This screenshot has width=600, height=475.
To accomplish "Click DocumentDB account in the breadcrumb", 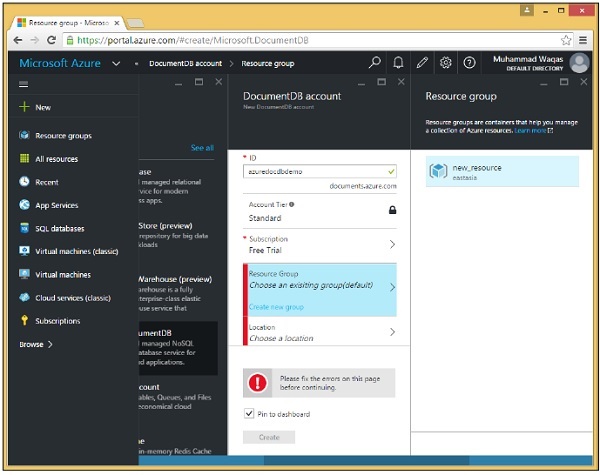I will (184, 63).
